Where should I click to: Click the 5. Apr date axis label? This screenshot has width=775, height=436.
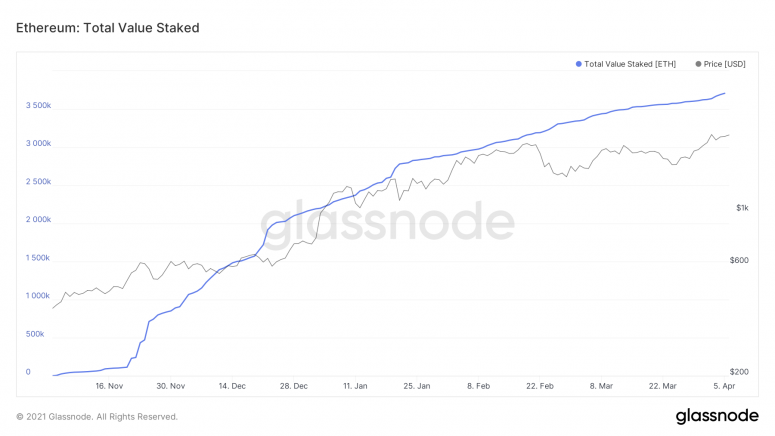click(x=723, y=385)
